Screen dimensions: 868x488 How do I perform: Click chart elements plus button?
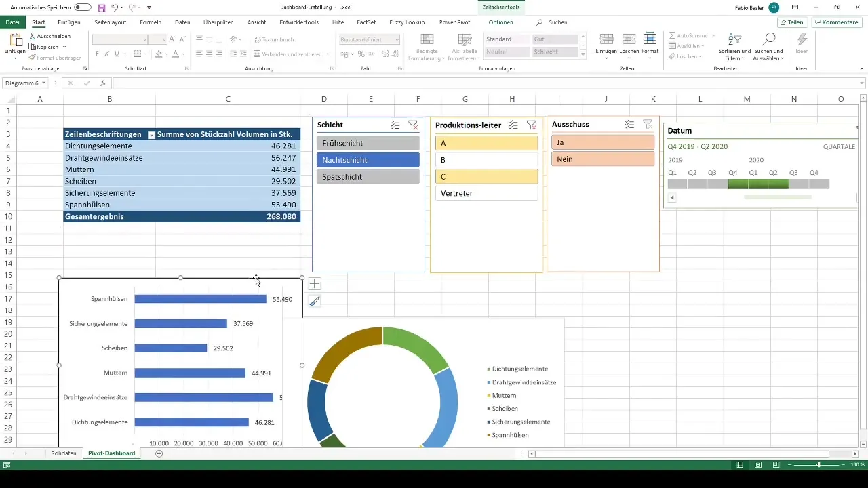pos(315,284)
